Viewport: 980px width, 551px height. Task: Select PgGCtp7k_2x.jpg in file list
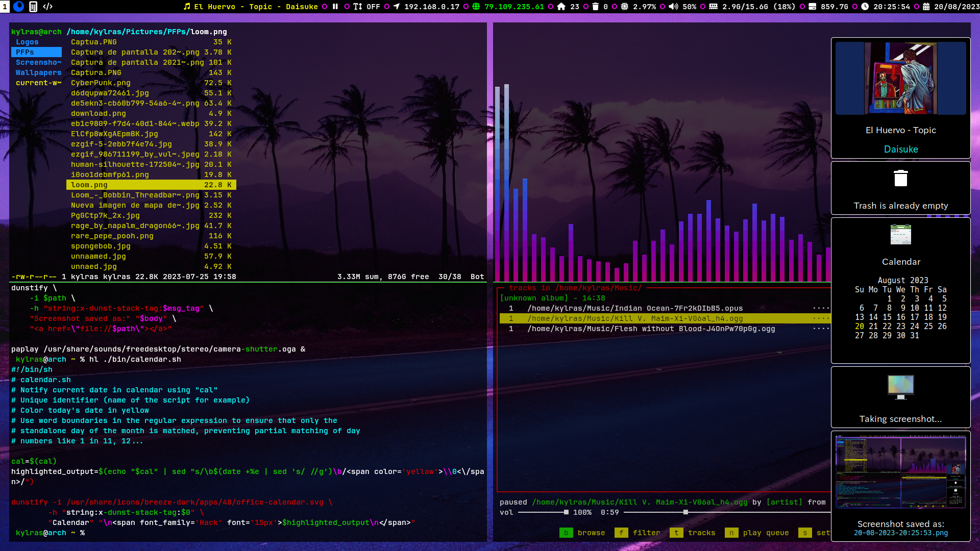(x=151, y=215)
